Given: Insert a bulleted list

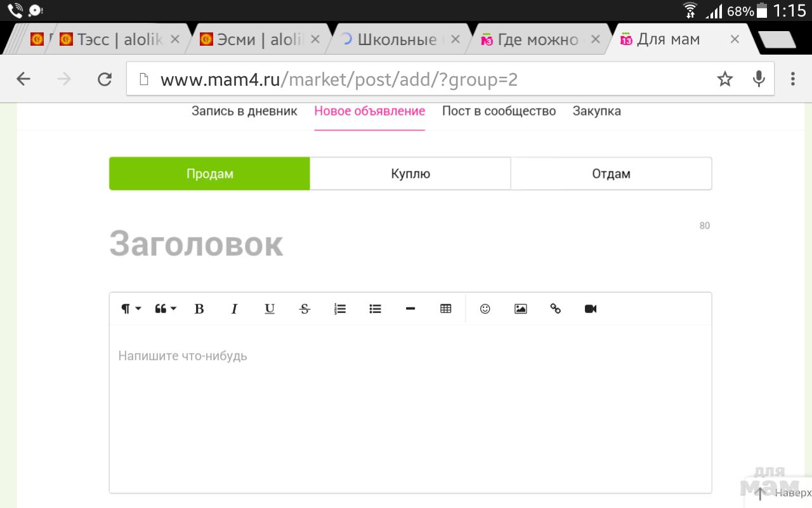Looking at the screenshot, I should point(375,309).
